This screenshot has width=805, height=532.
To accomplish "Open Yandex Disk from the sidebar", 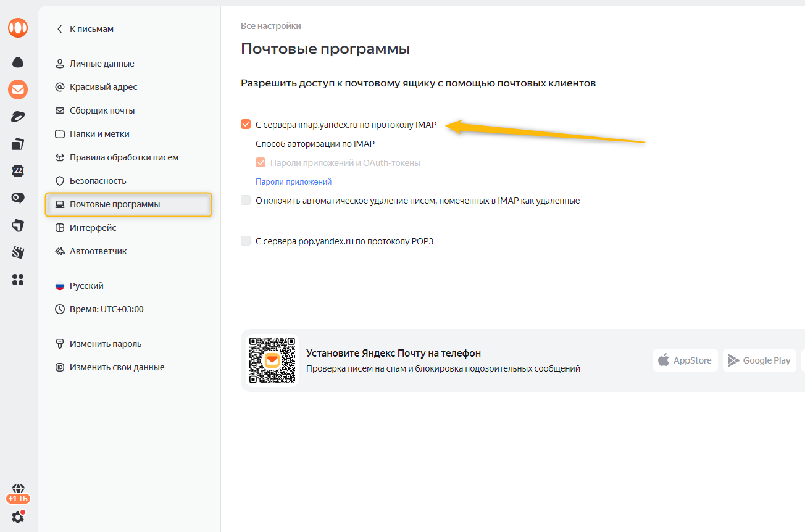I will click(18, 62).
